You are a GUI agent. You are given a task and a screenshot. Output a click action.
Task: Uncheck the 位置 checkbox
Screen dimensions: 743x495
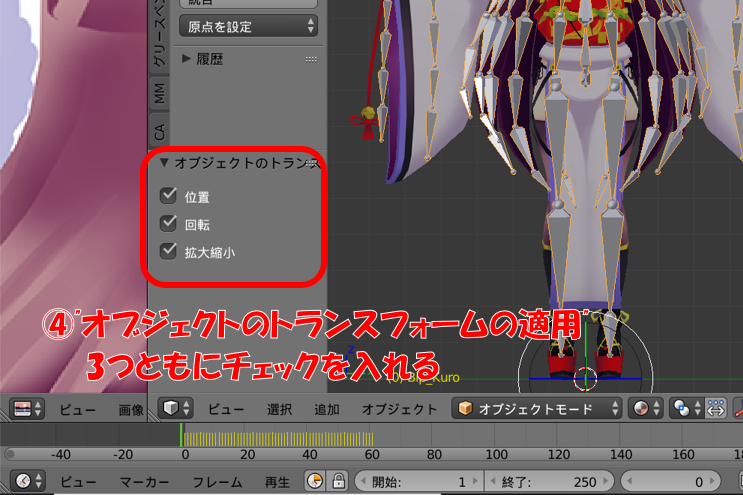point(169,197)
